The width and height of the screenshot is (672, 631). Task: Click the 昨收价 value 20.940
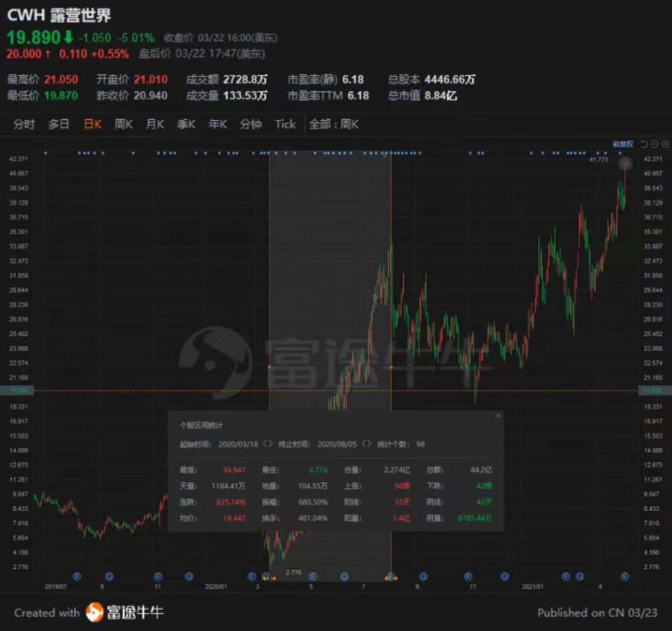[x=150, y=95]
